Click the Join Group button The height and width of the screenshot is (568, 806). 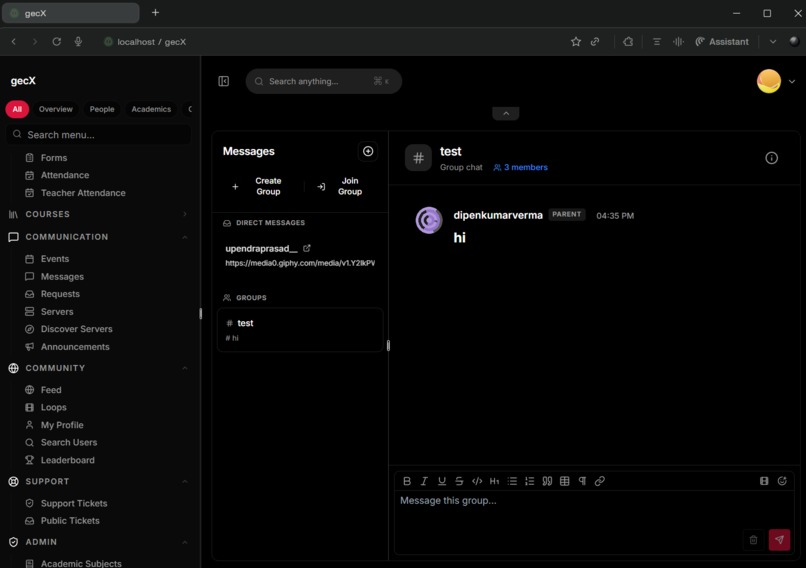(x=342, y=186)
